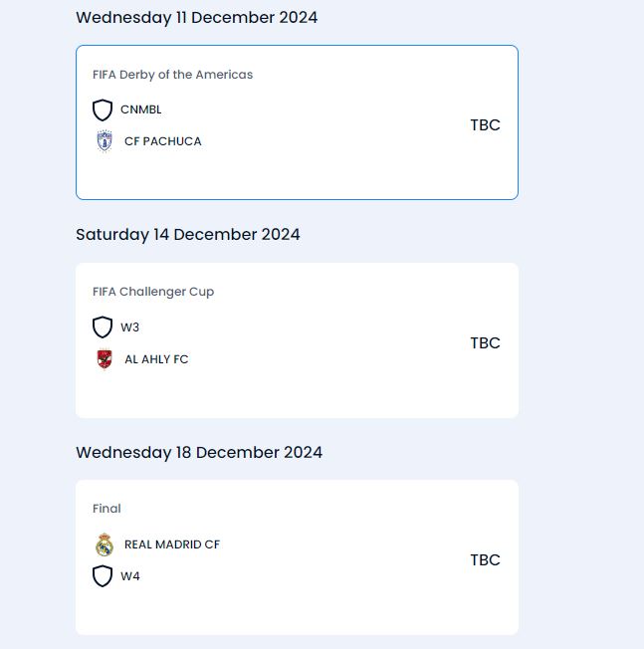This screenshot has height=649, width=644.
Task: Open the FIFA Challenger Cup label
Action: [x=153, y=292]
